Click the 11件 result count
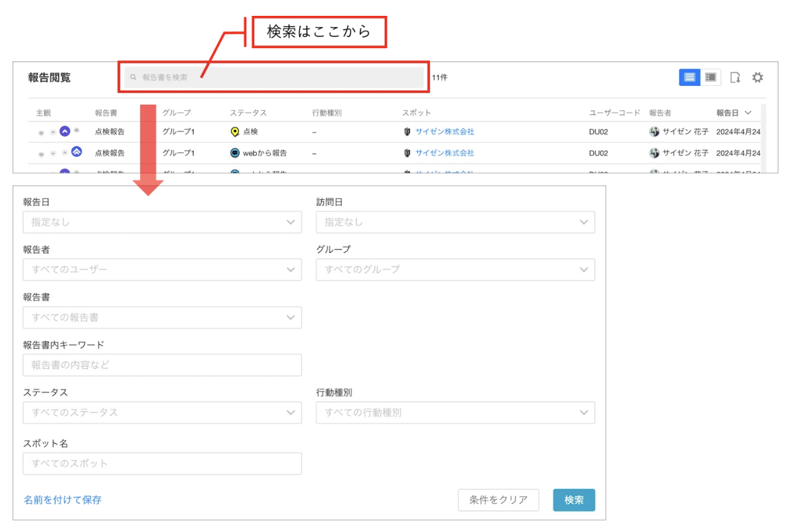 click(x=439, y=77)
